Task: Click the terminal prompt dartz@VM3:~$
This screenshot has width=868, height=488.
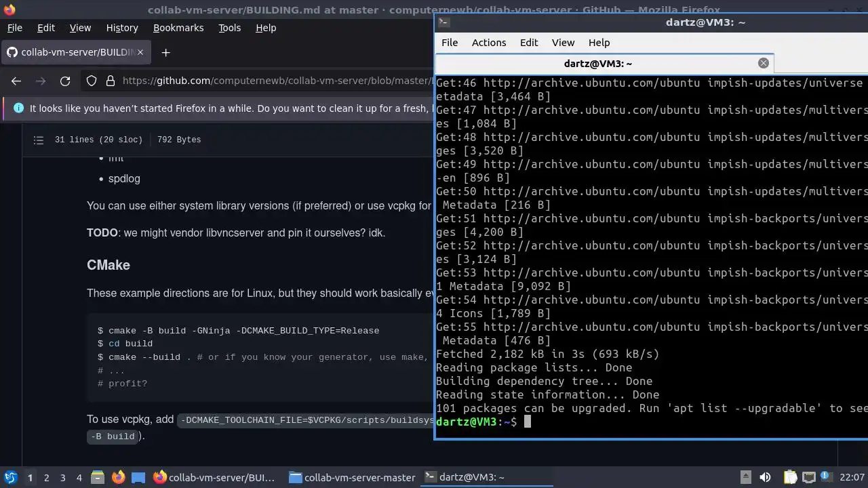Action: [476, 422]
